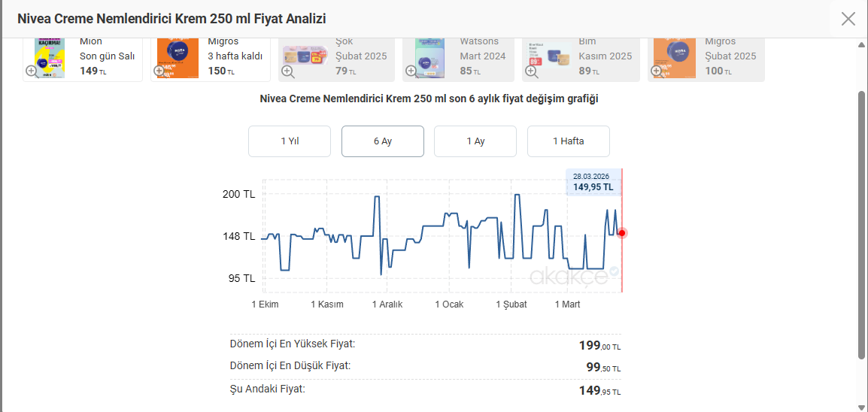Click the red current-price dot on chart
Image resolution: width=868 pixels, height=412 pixels.
(622, 233)
